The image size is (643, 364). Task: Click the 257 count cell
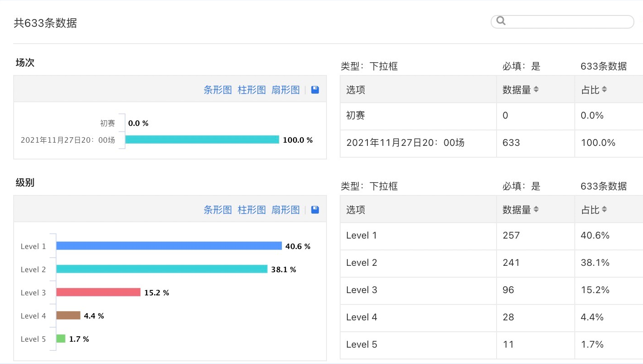pyautogui.click(x=536, y=236)
